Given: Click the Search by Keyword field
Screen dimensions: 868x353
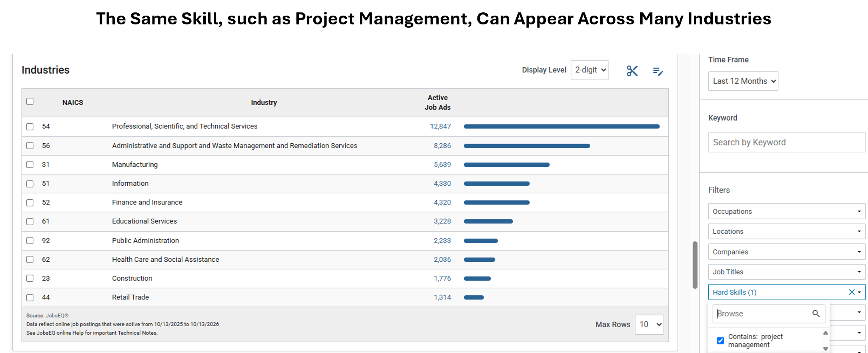Looking at the screenshot, I should (x=786, y=142).
